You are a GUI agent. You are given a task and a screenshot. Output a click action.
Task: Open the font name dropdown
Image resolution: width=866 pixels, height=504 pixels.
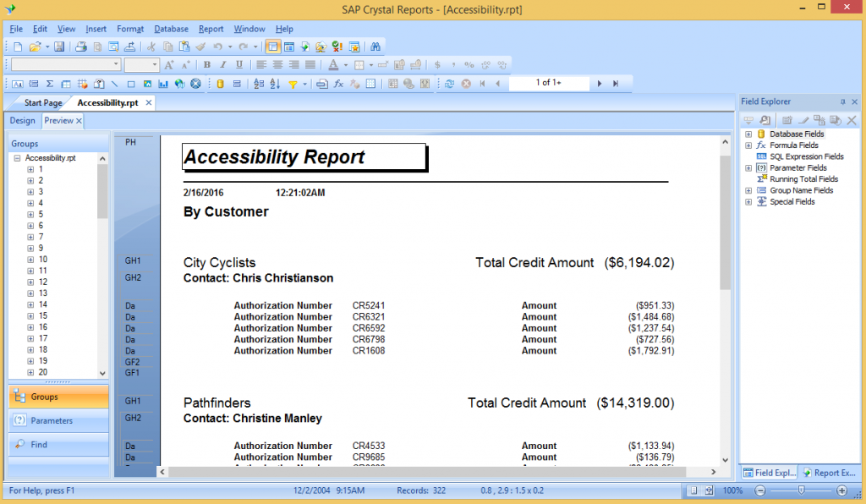pyautogui.click(x=116, y=64)
